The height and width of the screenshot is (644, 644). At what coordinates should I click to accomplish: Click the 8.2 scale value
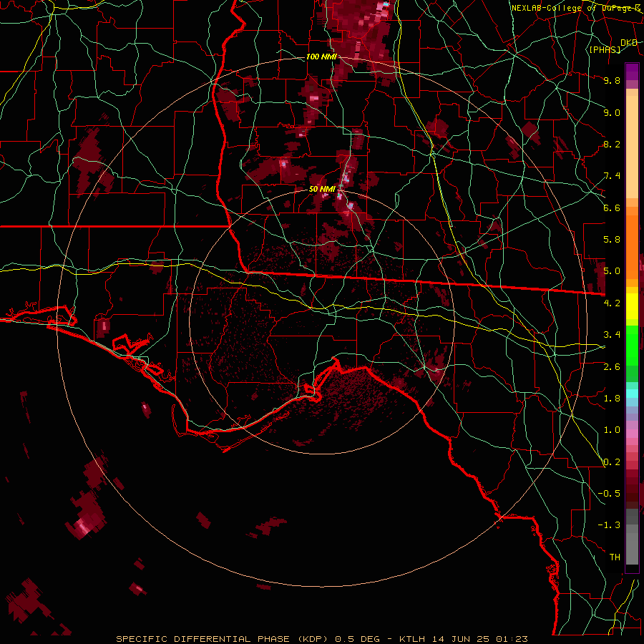coord(612,144)
